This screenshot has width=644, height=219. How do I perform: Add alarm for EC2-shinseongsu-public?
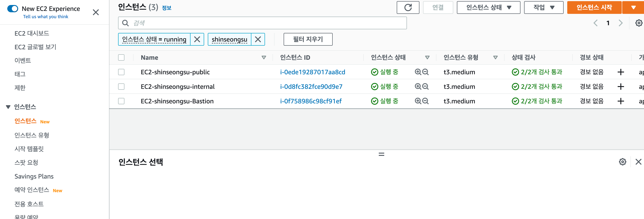click(x=621, y=72)
